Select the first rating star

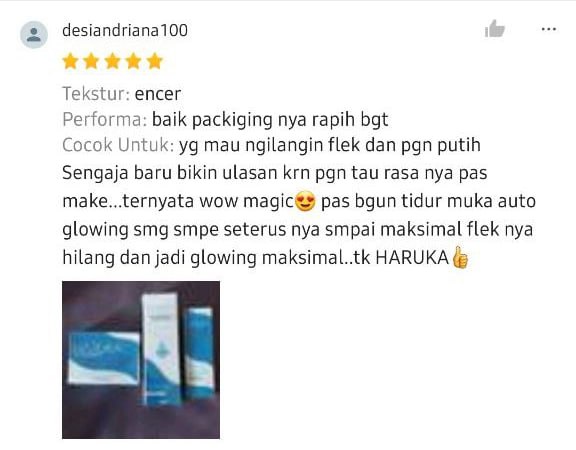(x=70, y=61)
